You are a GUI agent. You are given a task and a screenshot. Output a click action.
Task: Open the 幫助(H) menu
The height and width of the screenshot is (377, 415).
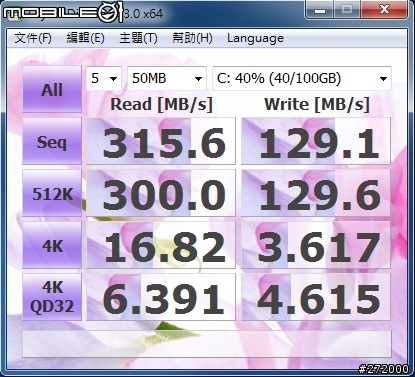[192, 38]
